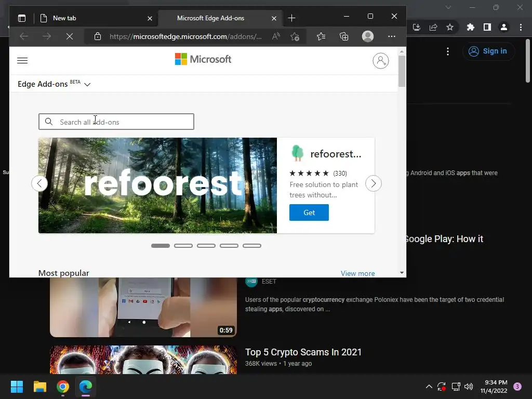
Task: Open Edge tab actions menu icon
Action: (x=22, y=18)
